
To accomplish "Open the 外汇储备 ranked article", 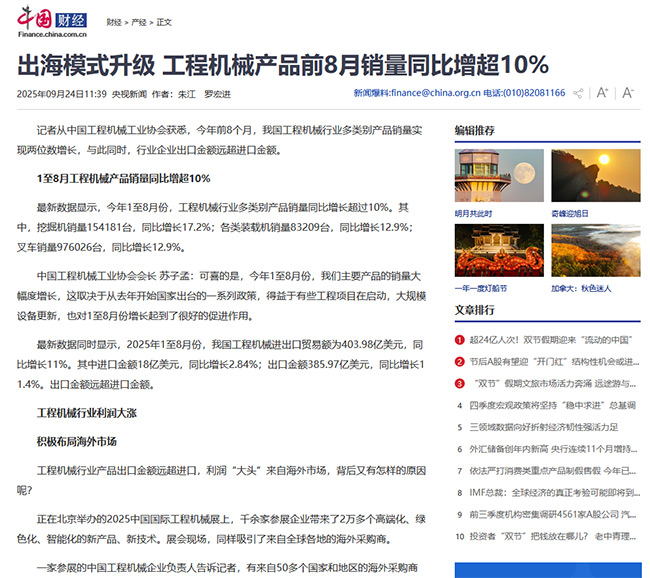I will (x=553, y=449).
